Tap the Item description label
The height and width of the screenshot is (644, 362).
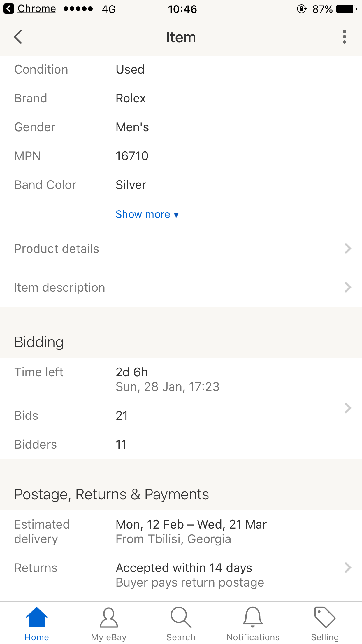pyautogui.click(x=60, y=288)
